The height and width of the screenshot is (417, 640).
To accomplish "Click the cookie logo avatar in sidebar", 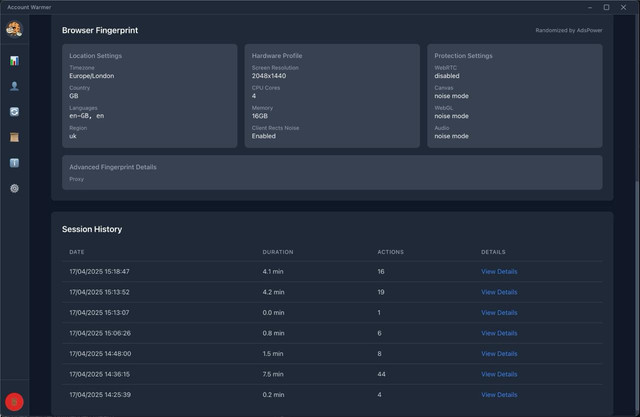I will (x=14, y=29).
